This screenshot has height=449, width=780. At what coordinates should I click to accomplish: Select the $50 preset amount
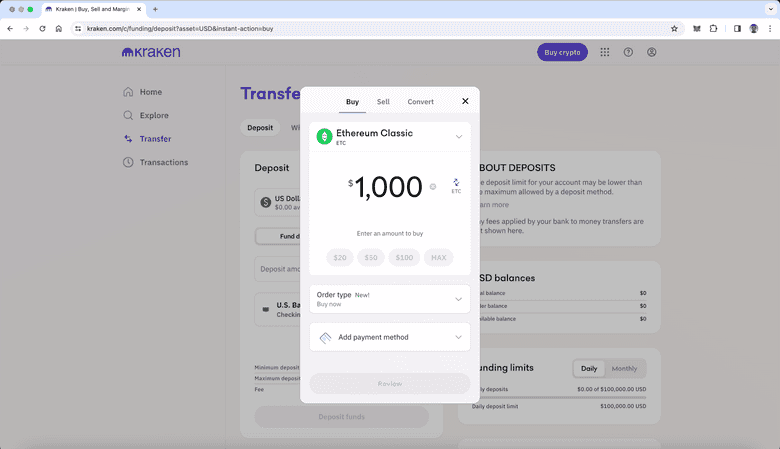click(371, 258)
